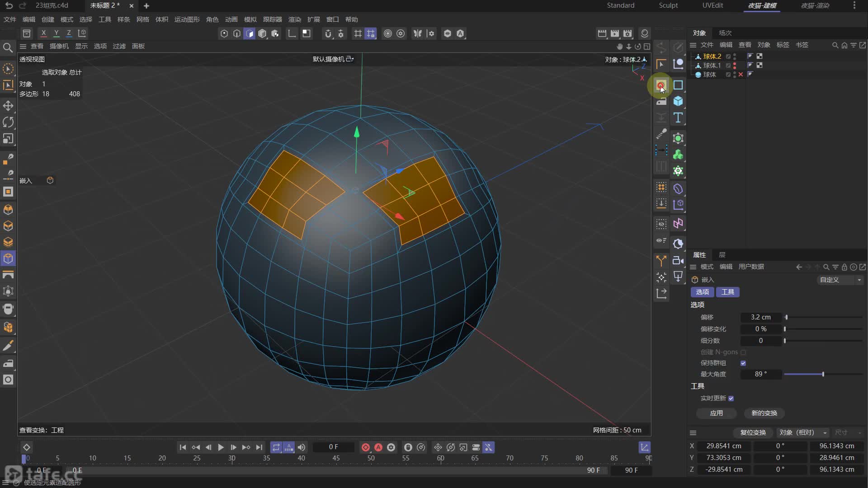The width and height of the screenshot is (868, 488).
Task: Open the 运动图形 menu
Action: 187,19
